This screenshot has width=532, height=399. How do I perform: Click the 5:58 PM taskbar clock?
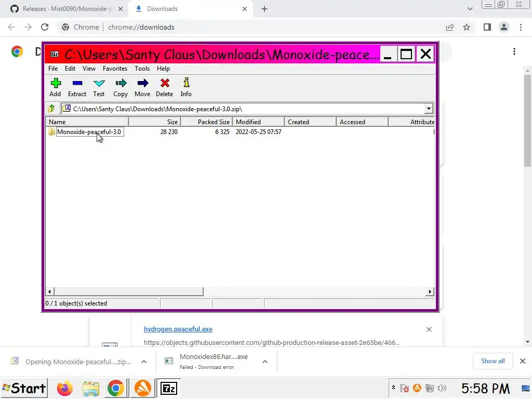[486, 388]
